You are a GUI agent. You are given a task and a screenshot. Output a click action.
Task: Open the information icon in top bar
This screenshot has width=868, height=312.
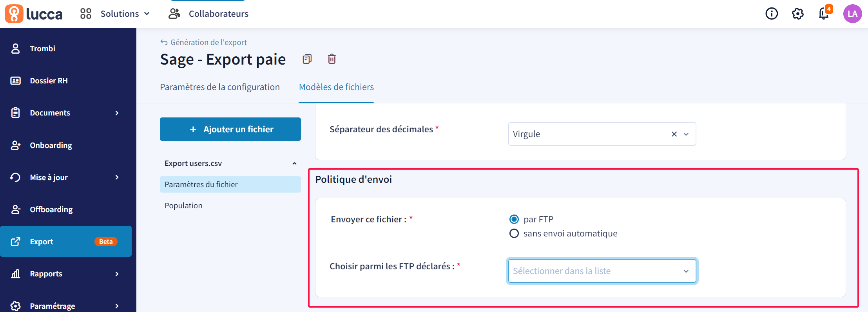click(x=772, y=14)
